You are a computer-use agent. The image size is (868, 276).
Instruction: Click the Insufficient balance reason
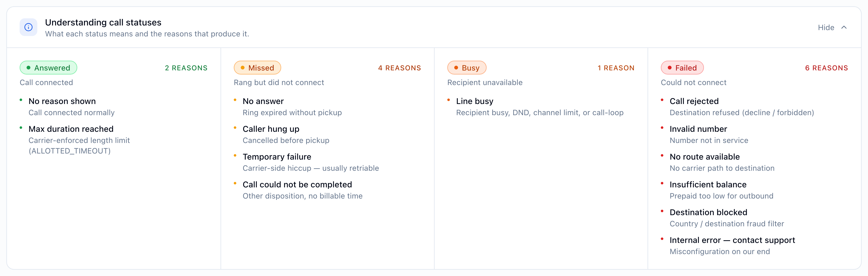708,184
